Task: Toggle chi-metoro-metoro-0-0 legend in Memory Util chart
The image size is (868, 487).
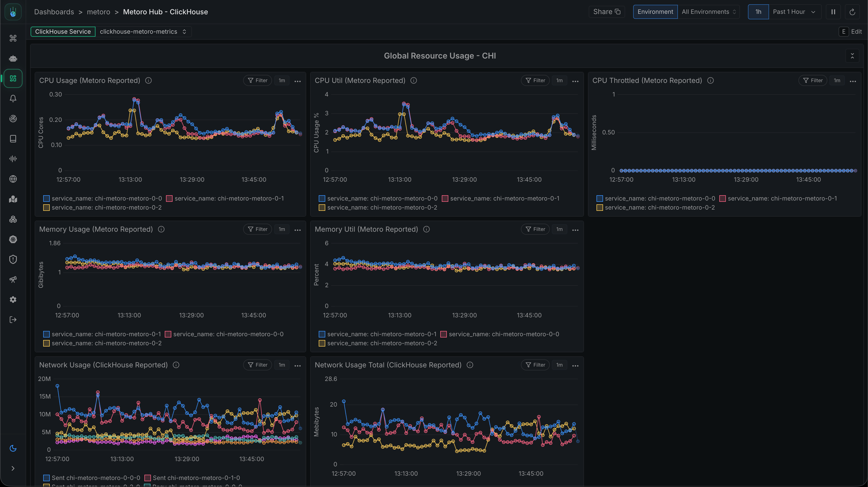Action: [x=500, y=334]
